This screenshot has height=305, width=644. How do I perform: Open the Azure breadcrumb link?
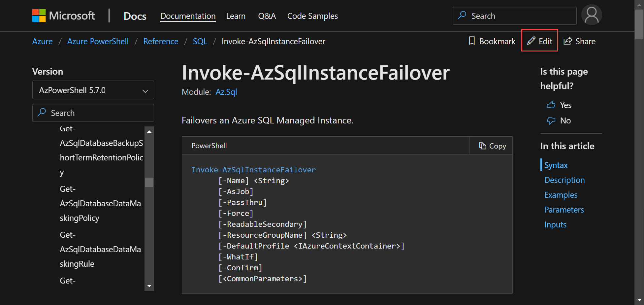(x=42, y=41)
